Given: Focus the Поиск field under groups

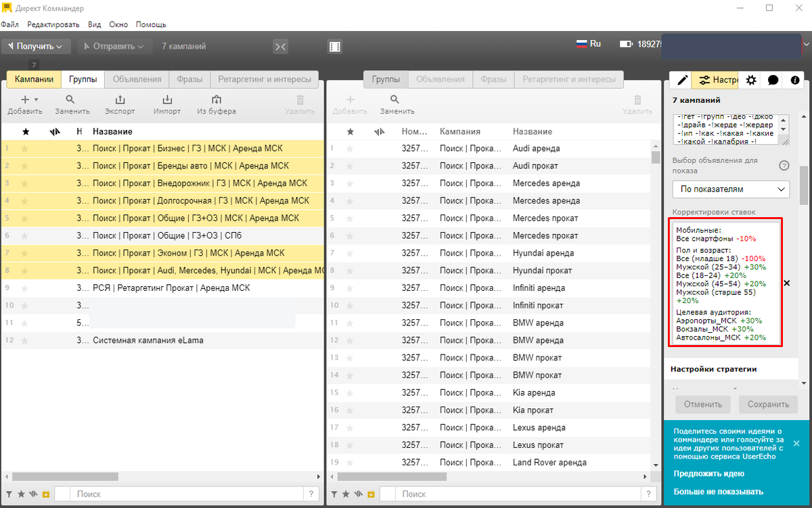Looking at the screenshot, I should [x=518, y=494].
